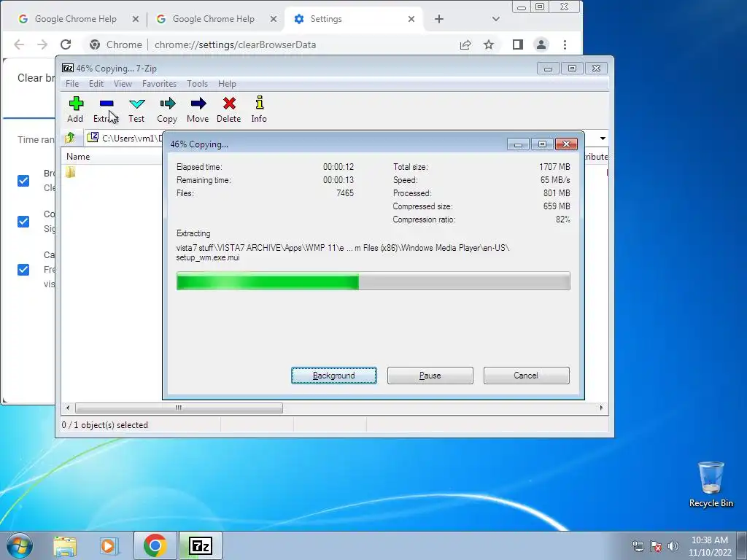Viewport: 747px width, 560px height.
Task: Toggle Chrome side panel
Action: tap(518, 44)
